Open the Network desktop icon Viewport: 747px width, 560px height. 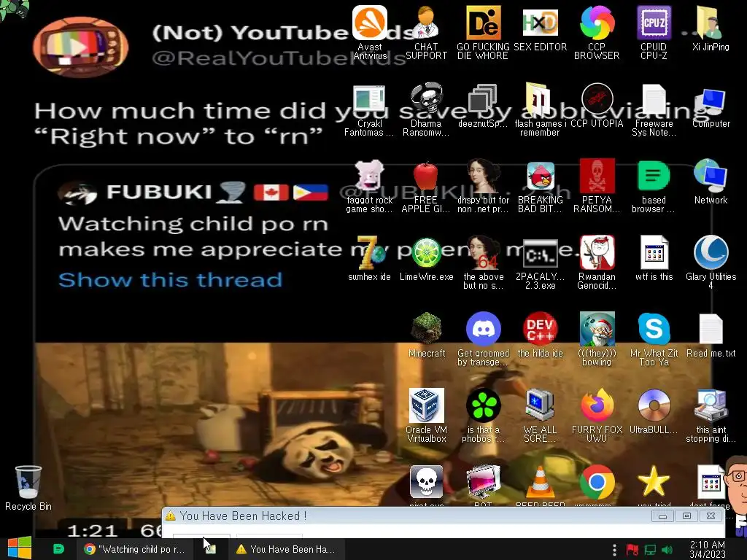point(711,182)
